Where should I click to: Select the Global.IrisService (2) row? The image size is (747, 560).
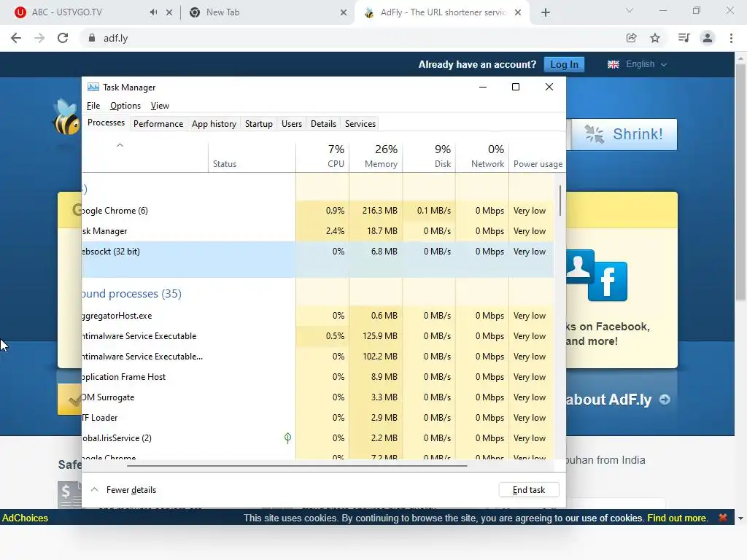coord(318,438)
